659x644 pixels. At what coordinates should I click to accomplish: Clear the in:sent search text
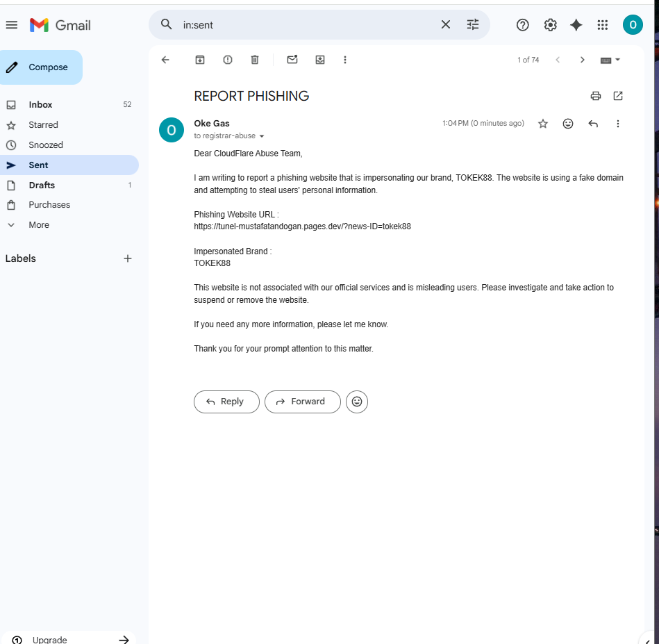tap(446, 25)
